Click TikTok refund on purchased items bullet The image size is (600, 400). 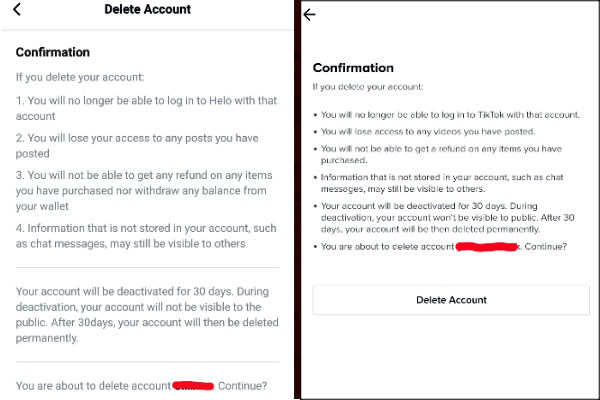point(440,153)
